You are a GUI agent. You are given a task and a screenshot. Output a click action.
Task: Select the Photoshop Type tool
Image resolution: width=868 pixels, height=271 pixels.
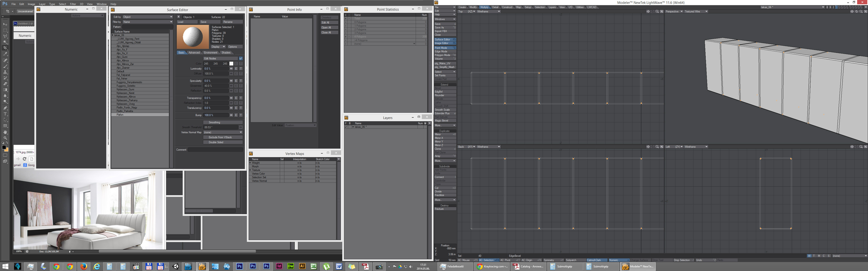pyautogui.click(x=5, y=114)
